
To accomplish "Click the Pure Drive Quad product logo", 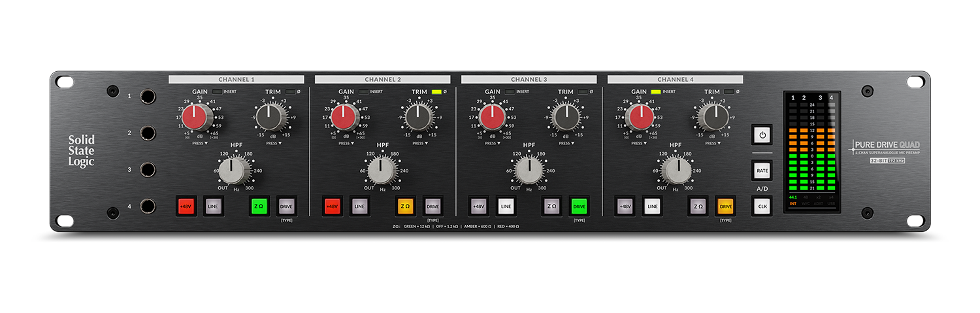I will [885, 147].
